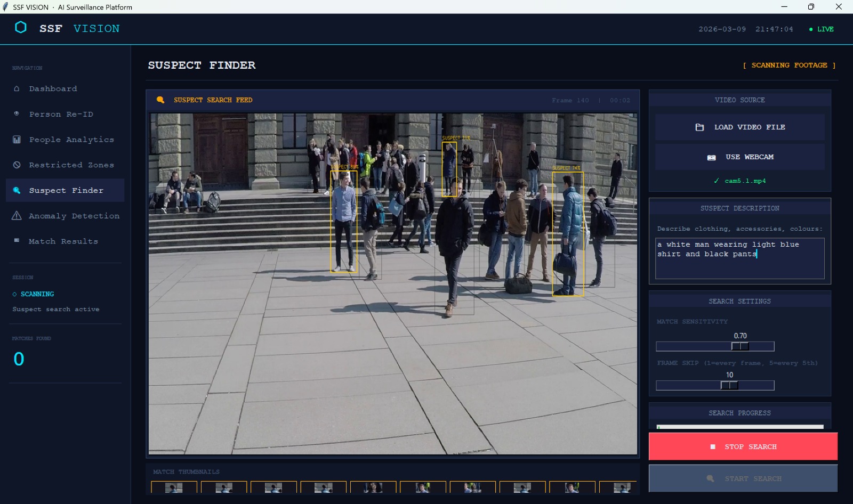Open Anomaly Detection via its warning icon

click(x=17, y=215)
